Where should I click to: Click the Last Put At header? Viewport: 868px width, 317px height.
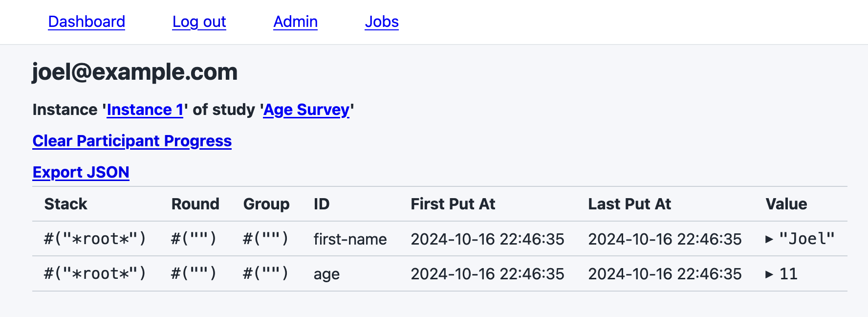pyautogui.click(x=629, y=204)
